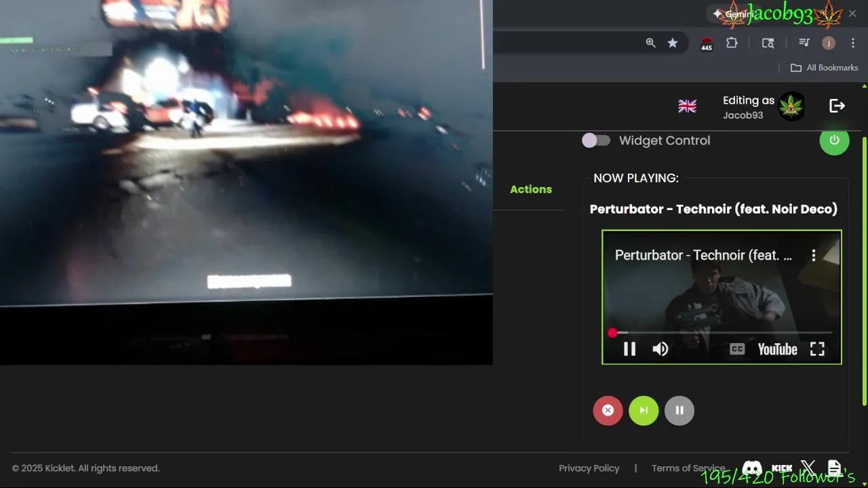Image resolution: width=868 pixels, height=488 pixels.
Task: Toggle closed captions in YouTube player
Action: tap(737, 349)
